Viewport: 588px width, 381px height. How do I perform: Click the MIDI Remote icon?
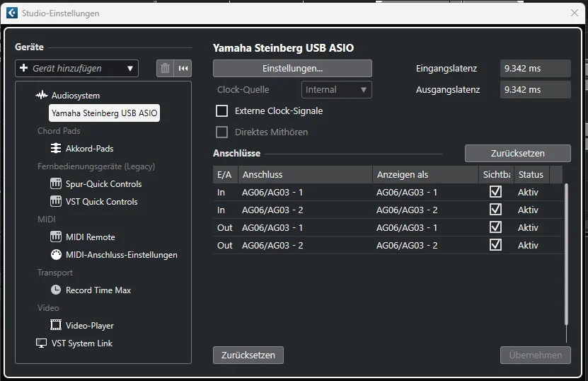pos(55,237)
